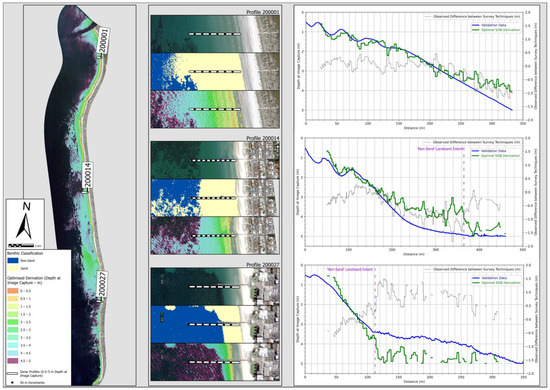Click the purple dashed extent line, middle chart

(463, 198)
